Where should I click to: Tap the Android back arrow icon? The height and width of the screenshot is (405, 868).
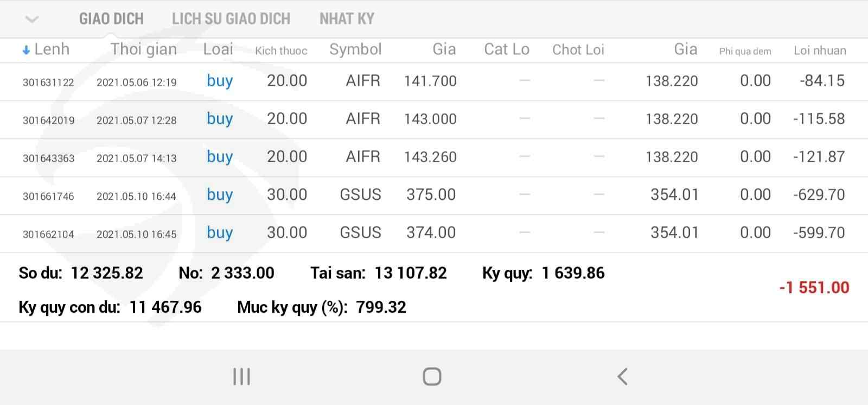(x=622, y=376)
